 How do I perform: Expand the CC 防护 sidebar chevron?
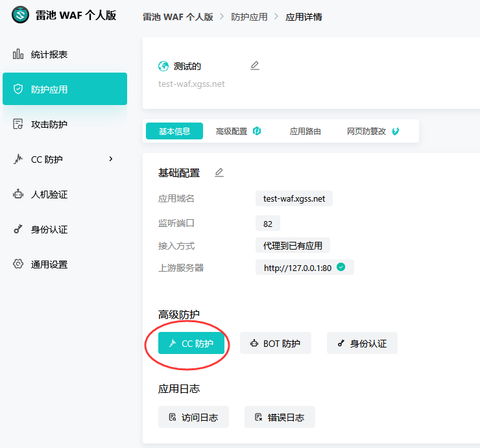click(x=111, y=159)
